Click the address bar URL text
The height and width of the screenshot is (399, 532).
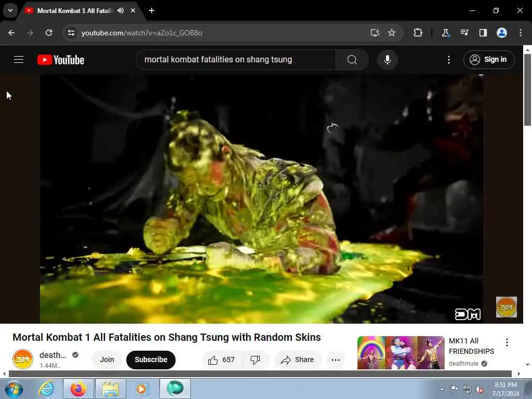[x=141, y=33]
